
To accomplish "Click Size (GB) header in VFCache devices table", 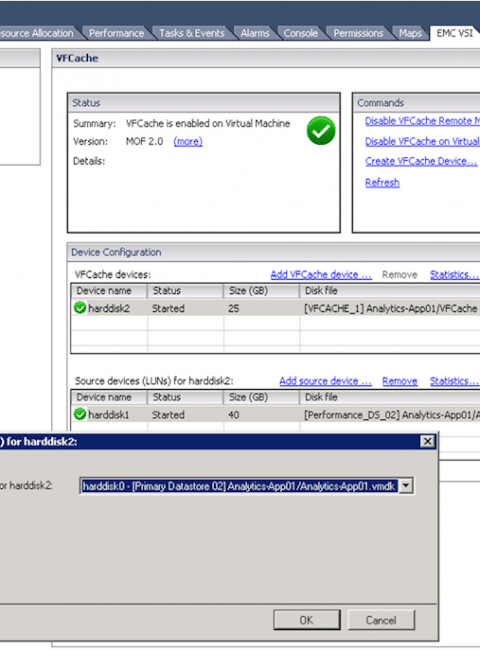I will pos(262,291).
